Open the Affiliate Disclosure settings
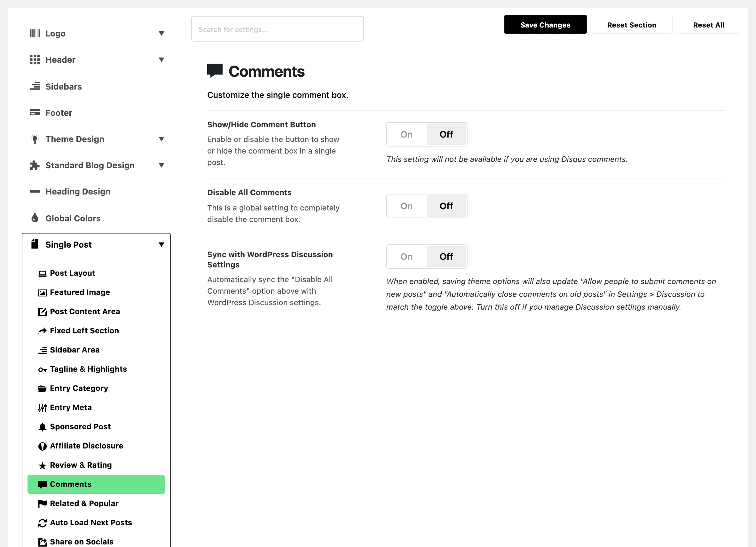The image size is (756, 547). point(96,446)
